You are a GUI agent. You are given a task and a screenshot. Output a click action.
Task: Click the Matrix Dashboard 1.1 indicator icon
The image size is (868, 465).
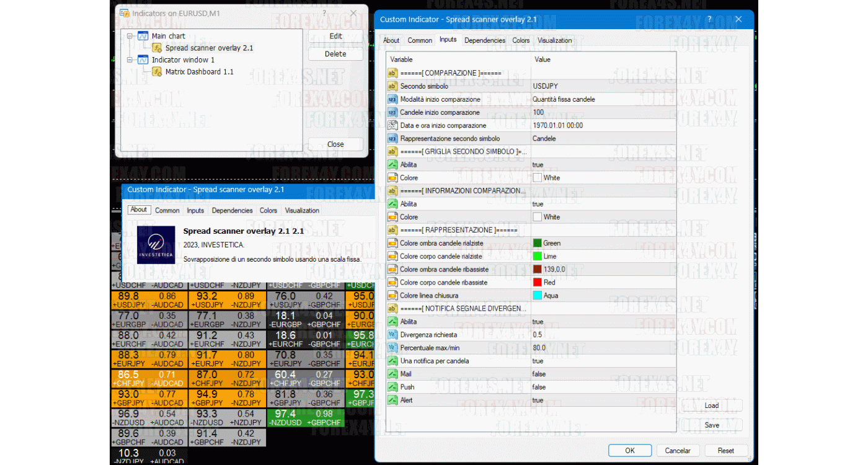[x=157, y=71]
